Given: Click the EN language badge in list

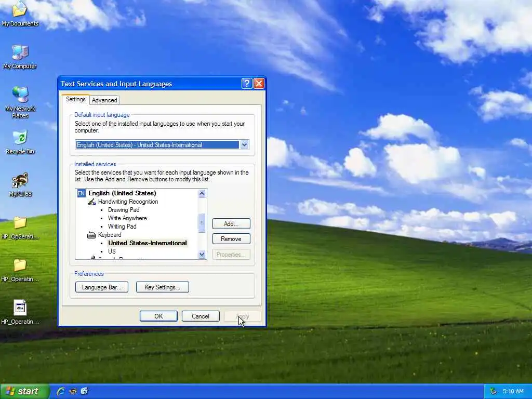Looking at the screenshot, I should point(81,193).
